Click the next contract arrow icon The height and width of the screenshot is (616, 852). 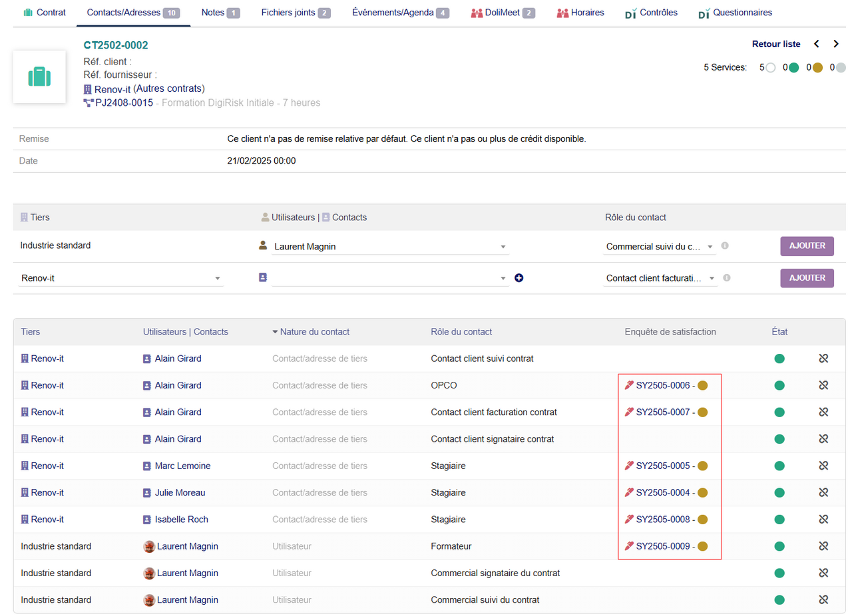[x=836, y=44]
